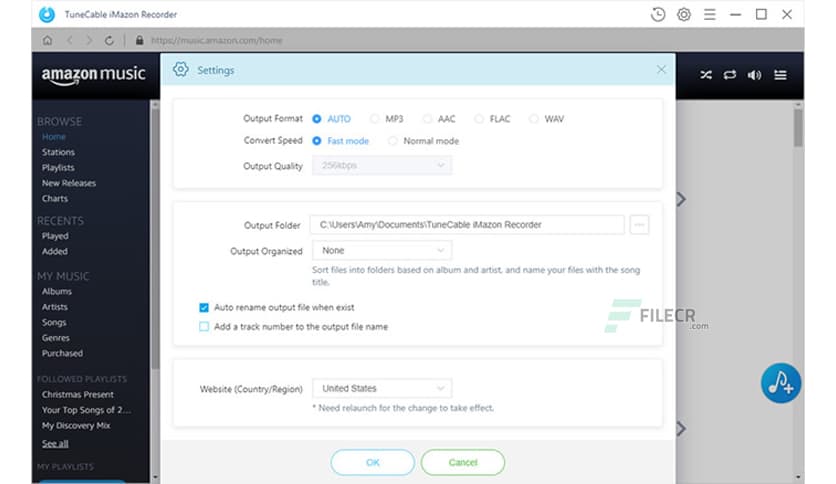Screen dimensions: 836x484
Task: Toggle shuffle playback icon
Action: point(706,75)
